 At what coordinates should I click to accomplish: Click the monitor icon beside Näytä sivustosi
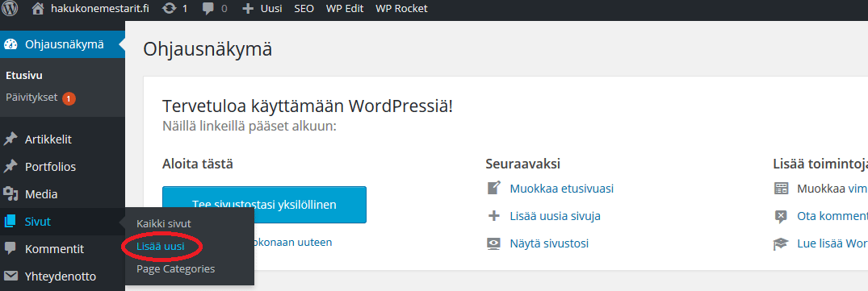[x=493, y=243]
